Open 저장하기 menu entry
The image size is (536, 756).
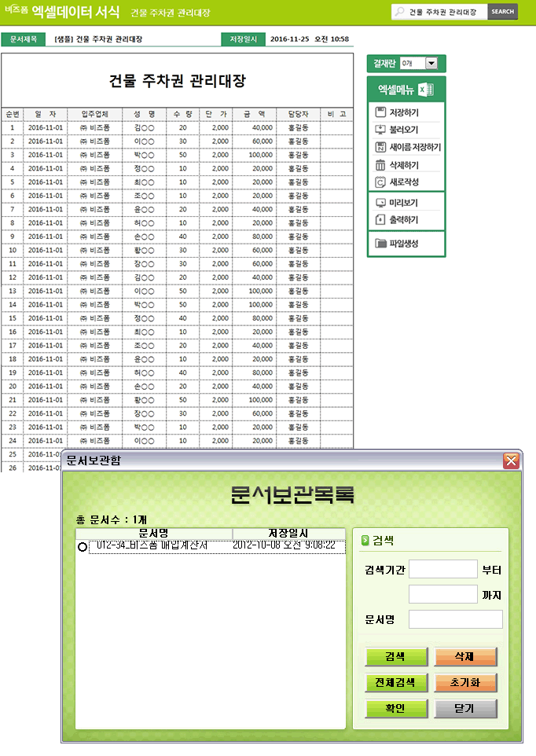click(x=406, y=112)
